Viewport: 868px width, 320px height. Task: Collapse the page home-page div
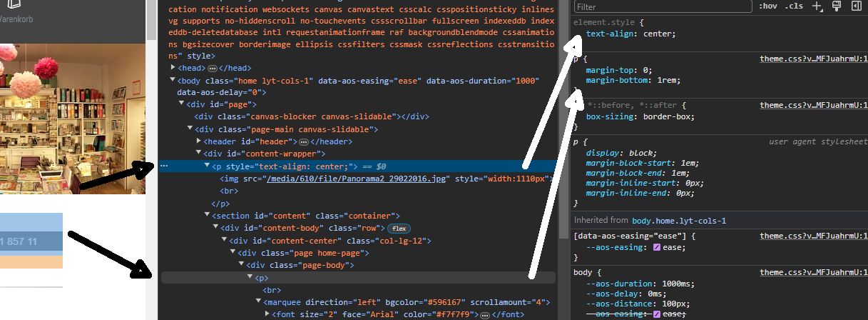tap(233, 253)
